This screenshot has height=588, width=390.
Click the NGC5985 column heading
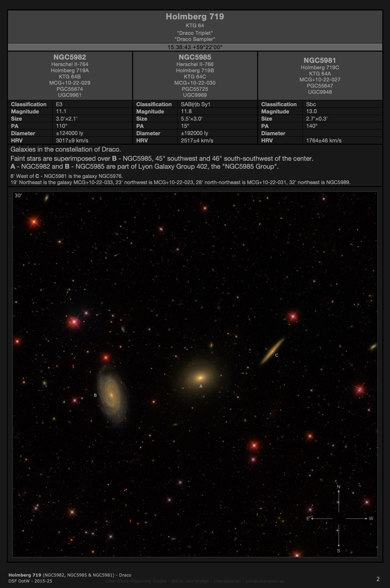point(195,57)
